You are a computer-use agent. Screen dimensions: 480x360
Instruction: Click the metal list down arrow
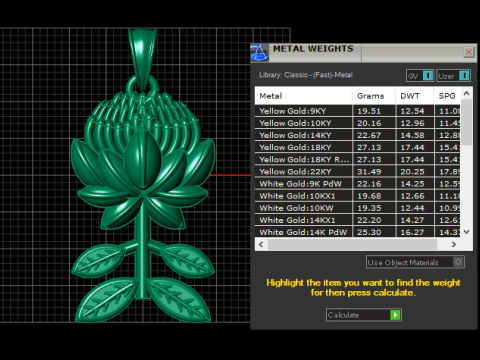click(467, 232)
